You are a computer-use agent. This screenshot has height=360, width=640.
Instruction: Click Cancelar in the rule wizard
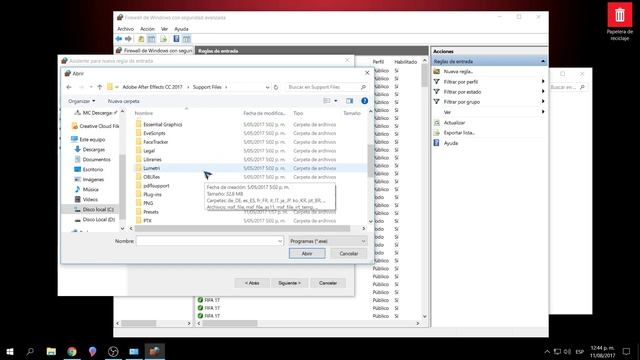pos(328,283)
